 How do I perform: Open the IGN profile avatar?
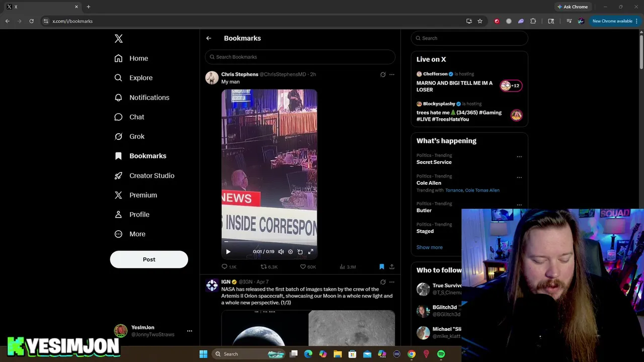212,285
